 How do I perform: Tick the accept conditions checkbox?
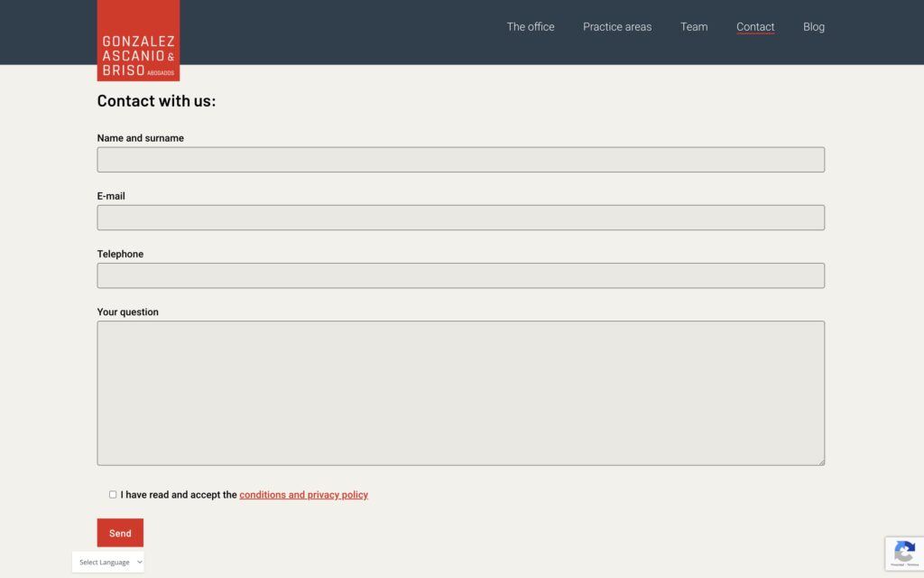coord(113,495)
